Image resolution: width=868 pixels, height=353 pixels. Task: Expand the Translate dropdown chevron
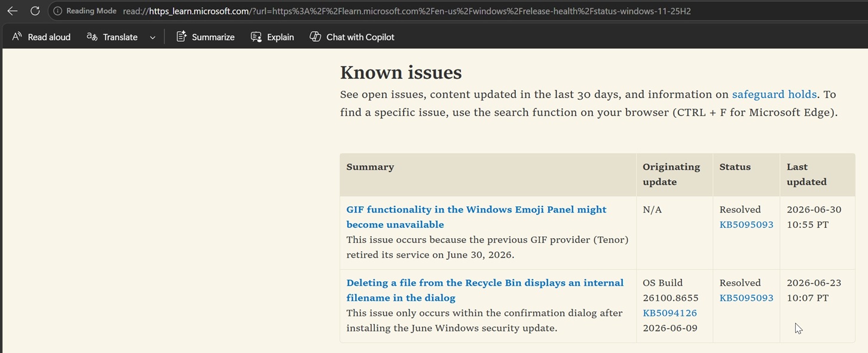[152, 37]
